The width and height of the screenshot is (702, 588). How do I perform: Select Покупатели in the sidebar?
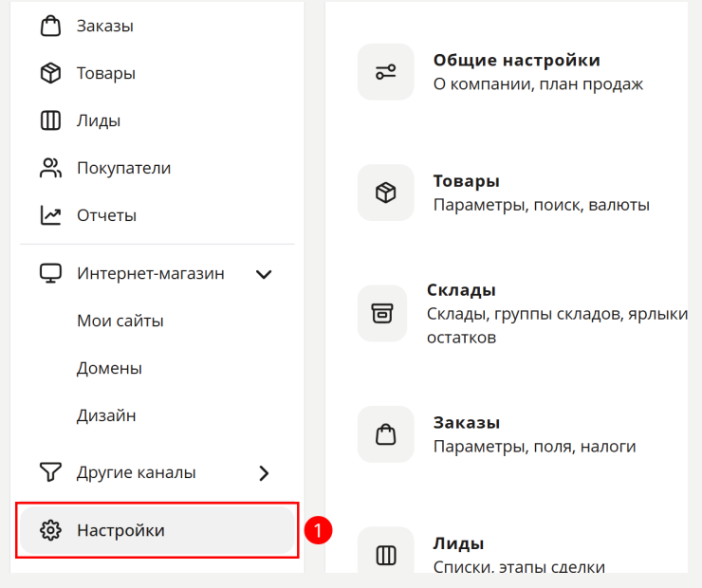coord(124,168)
